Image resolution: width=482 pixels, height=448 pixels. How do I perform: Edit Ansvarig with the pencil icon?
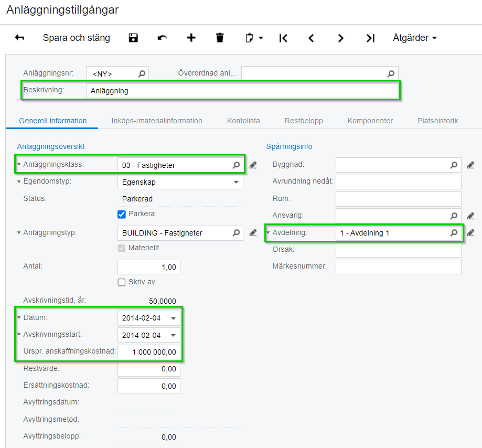click(x=470, y=216)
